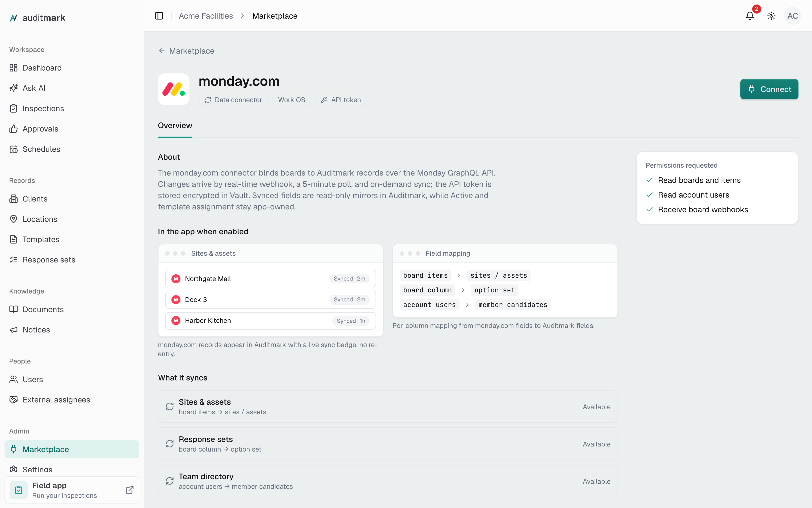The height and width of the screenshot is (508, 812).
Task: Click the 'board items' mapping chip
Action: pyautogui.click(x=425, y=275)
